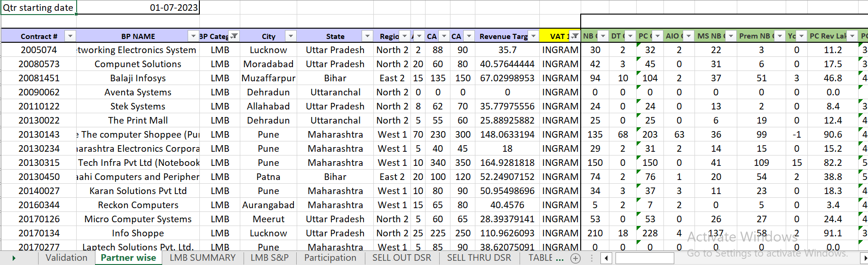Click the more sheets ellipsis after TABLE tab

[559, 258]
